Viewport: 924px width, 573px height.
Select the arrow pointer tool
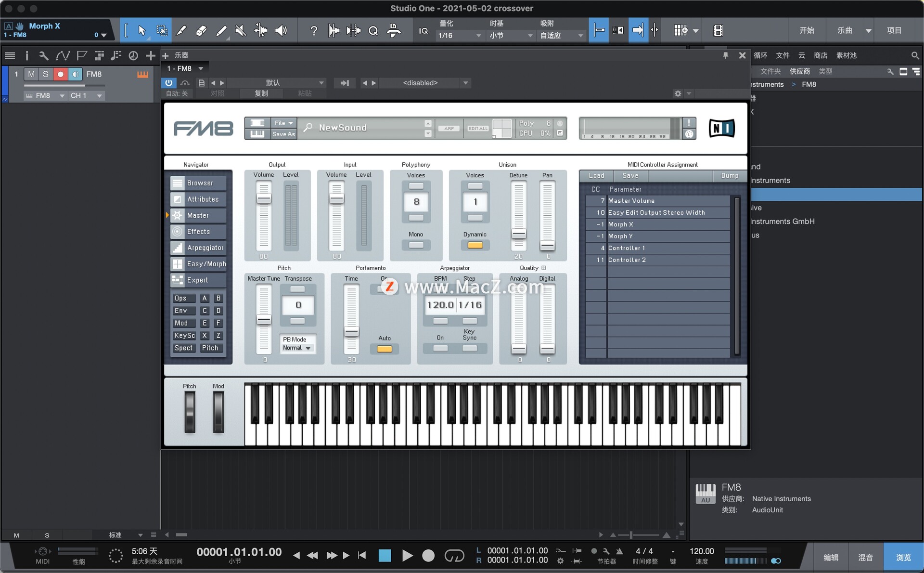[x=141, y=31]
